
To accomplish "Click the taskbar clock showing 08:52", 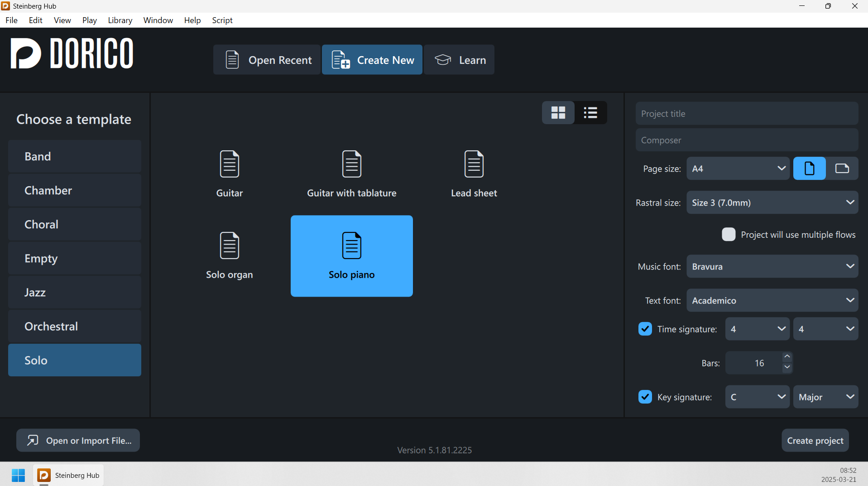I will (x=848, y=470).
